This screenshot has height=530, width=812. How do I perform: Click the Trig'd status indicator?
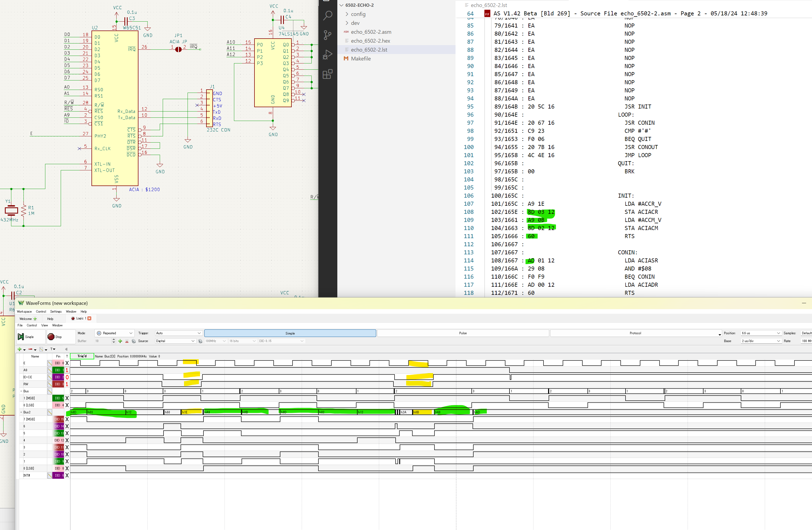[x=82, y=356]
